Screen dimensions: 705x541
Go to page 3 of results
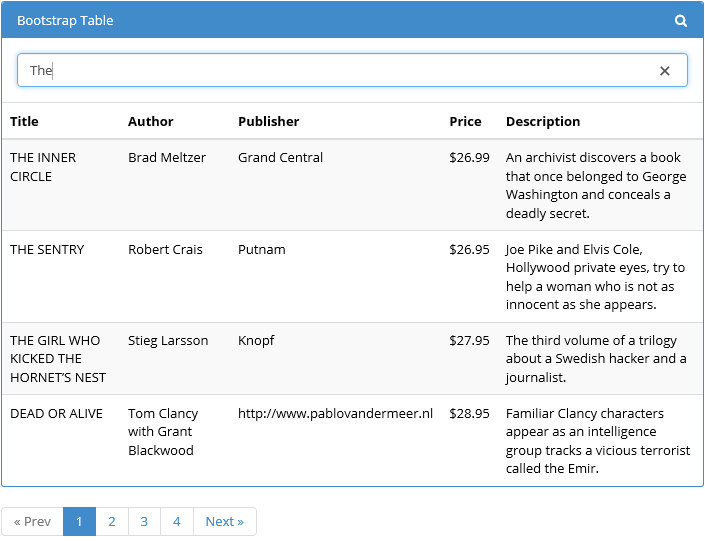pos(144,521)
